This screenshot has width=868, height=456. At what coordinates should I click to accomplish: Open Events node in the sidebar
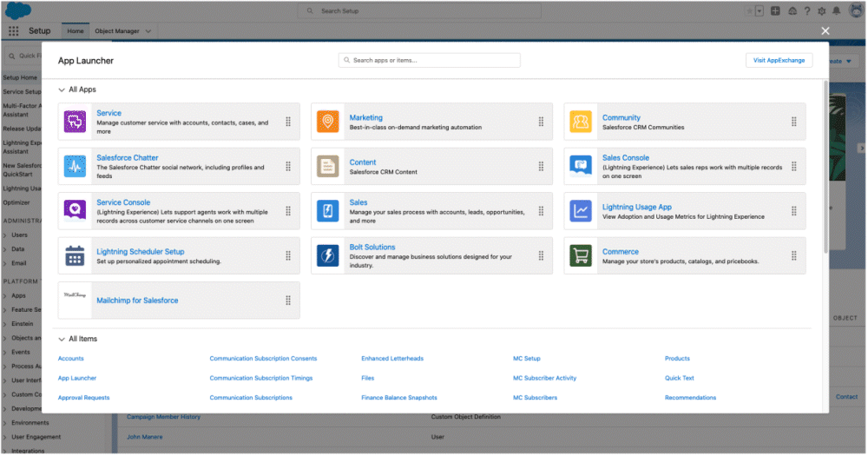pyautogui.click(x=21, y=353)
